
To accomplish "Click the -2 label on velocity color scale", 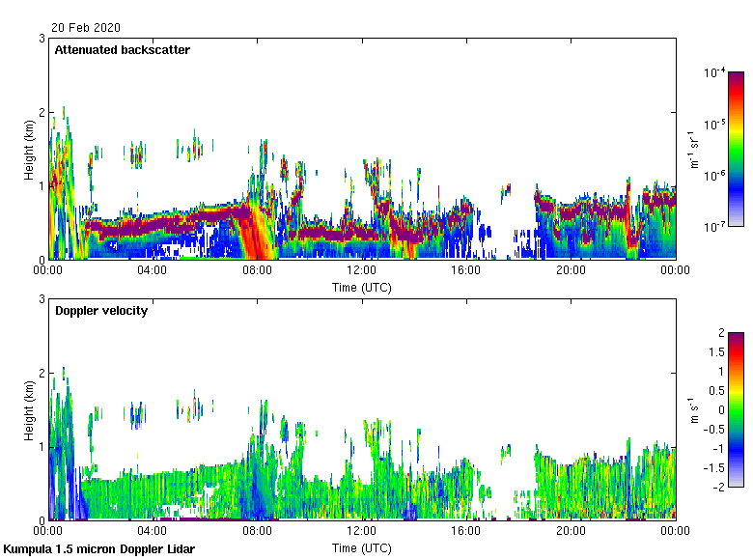I will tap(715, 486).
